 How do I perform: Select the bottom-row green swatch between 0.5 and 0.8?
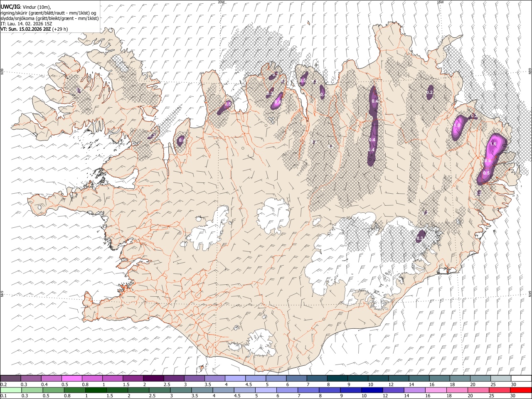[54, 390]
